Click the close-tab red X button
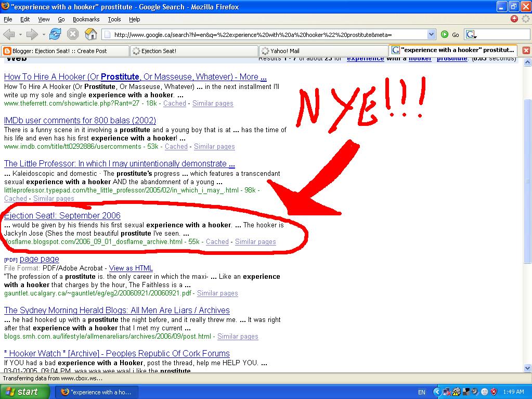532x399 pixels. click(526, 50)
